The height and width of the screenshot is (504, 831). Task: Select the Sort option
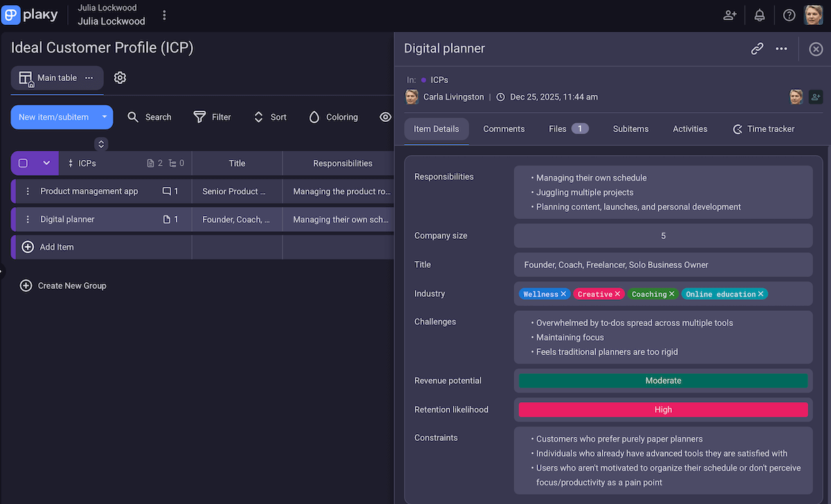[258, 117]
